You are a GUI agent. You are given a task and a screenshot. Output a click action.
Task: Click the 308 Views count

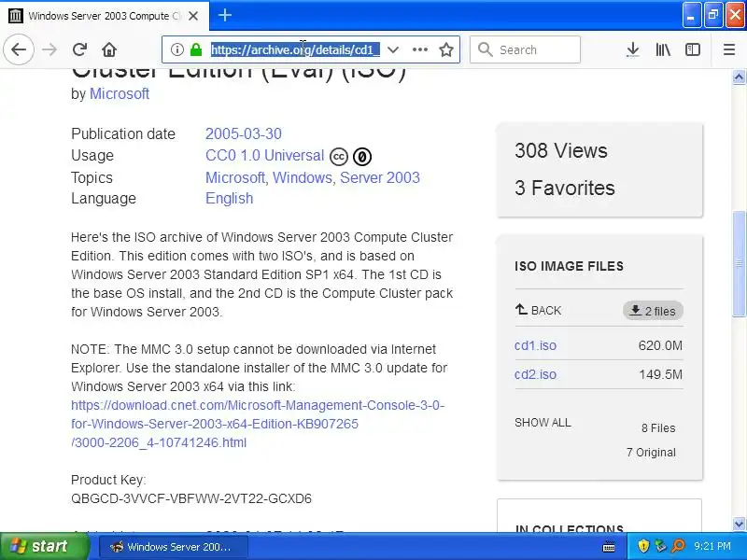(561, 151)
